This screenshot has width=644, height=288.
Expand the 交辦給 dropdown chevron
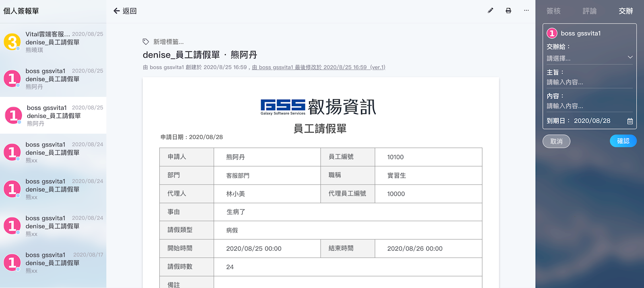point(630,58)
